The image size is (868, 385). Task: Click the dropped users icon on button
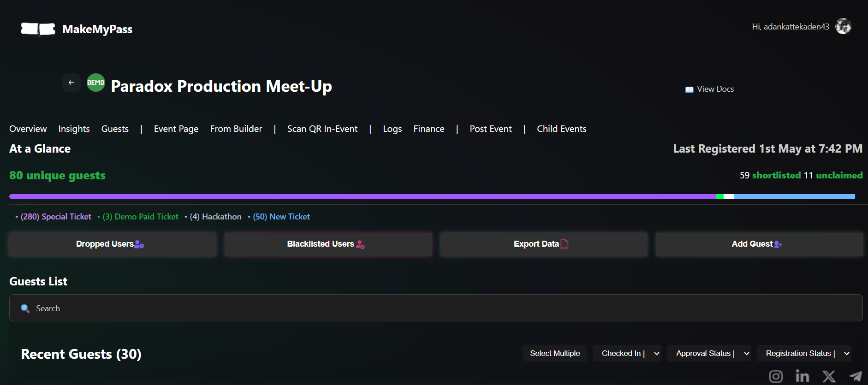point(139,244)
